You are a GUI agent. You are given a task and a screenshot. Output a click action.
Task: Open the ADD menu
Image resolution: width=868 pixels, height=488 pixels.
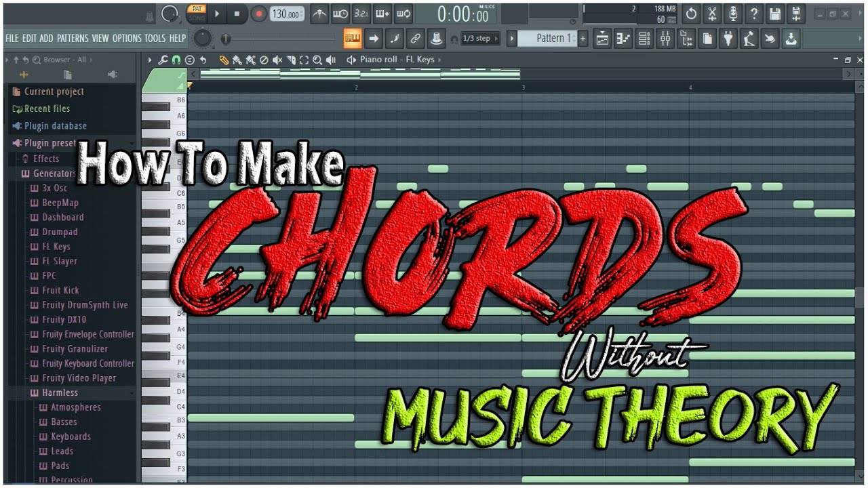click(46, 39)
